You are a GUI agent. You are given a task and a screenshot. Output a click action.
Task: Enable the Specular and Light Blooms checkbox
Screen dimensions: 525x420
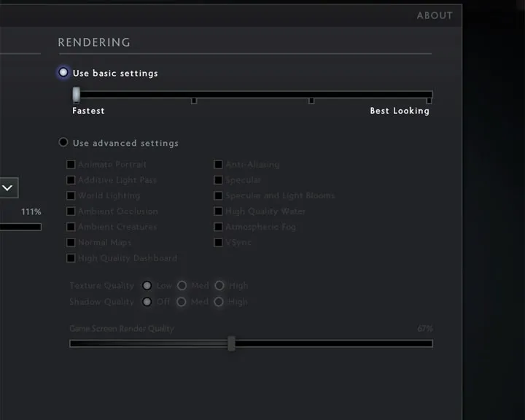coord(218,195)
